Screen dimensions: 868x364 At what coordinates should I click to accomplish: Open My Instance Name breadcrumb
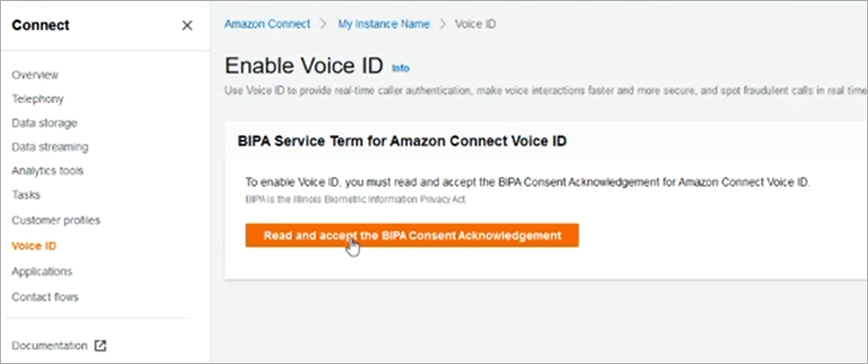click(x=383, y=24)
